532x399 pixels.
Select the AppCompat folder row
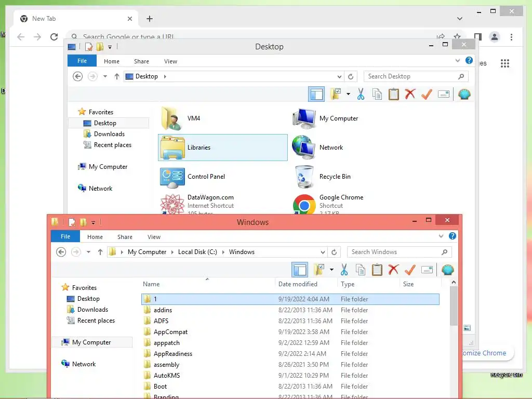coord(290,332)
